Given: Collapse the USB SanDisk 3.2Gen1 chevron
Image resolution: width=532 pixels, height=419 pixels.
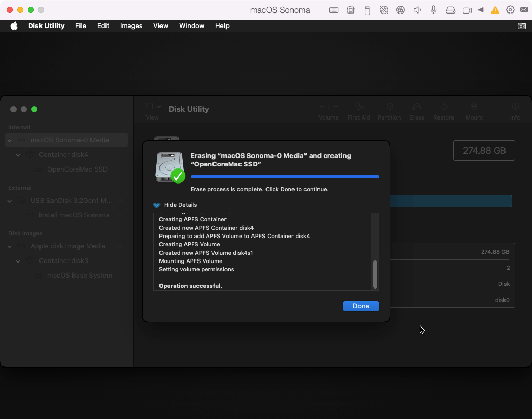Looking at the screenshot, I should (x=10, y=201).
